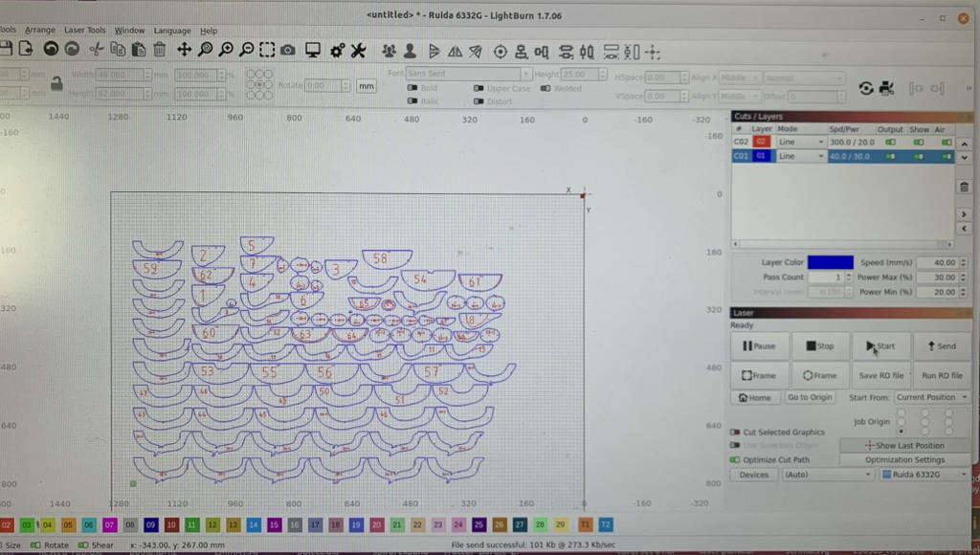Enable Cut Selected Graphics toggle

tap(735, 433)
